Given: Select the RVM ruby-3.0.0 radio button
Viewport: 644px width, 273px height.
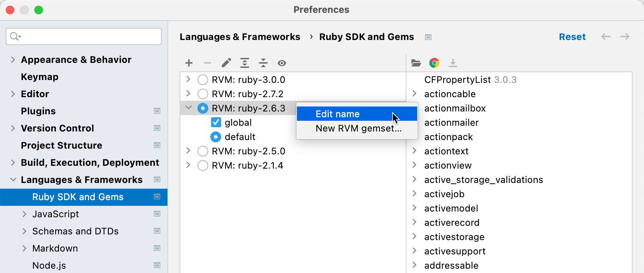Looking at the screenshot, I should click(203, 80).
